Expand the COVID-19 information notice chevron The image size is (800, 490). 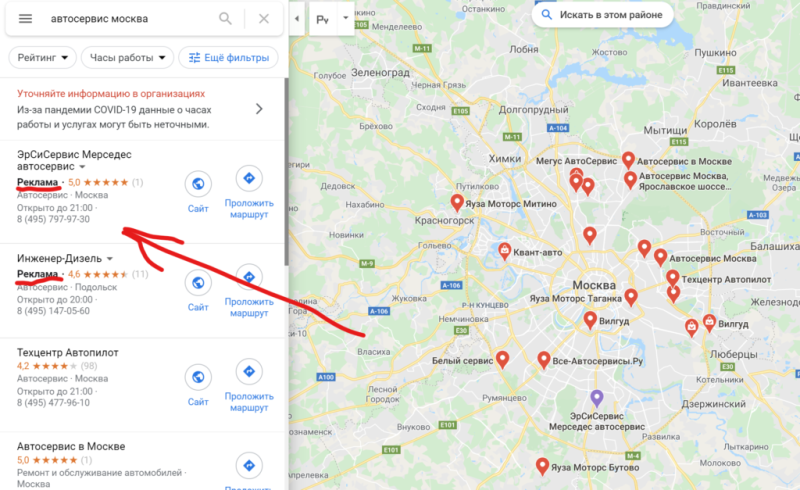pyautogui.click(x=259, y=109)
